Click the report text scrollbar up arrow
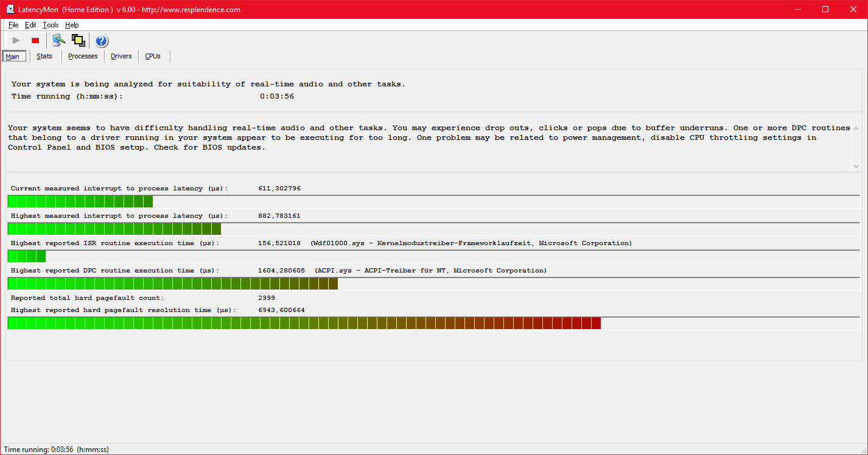 [x=856, y=128]
